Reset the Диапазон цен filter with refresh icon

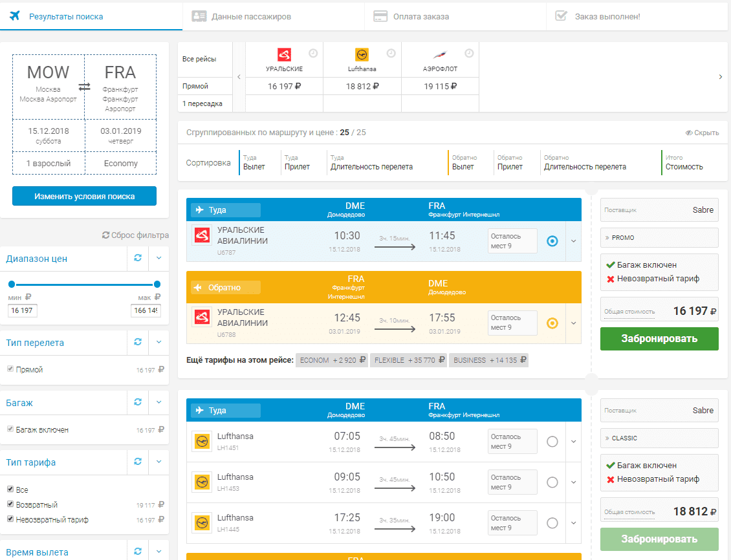(138, 257)
